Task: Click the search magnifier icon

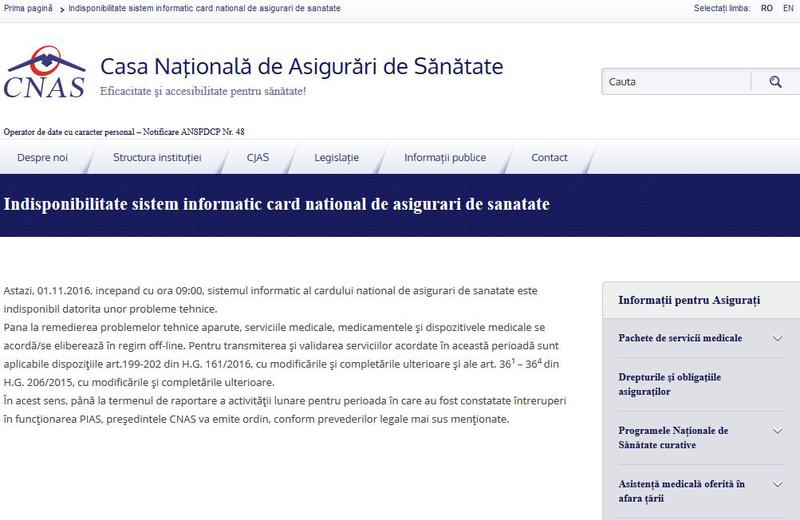Action: tap(776, 82)
